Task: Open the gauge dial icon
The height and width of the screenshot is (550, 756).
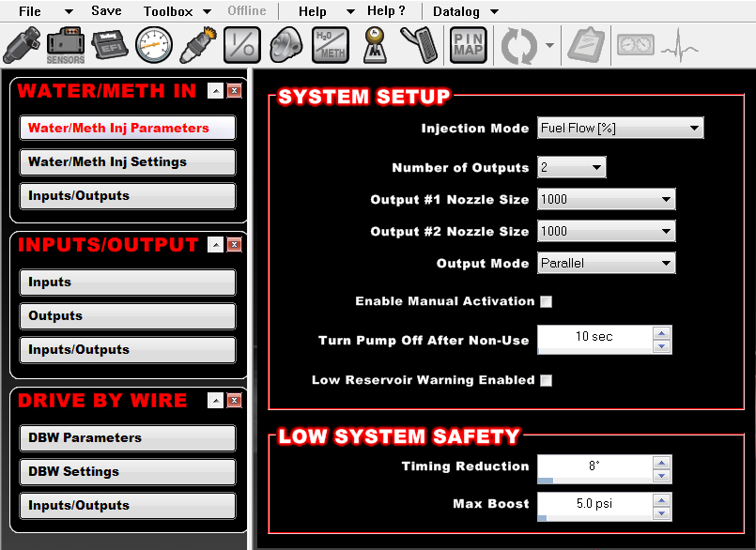Action: pyautogui.click(x=154, y=45)
